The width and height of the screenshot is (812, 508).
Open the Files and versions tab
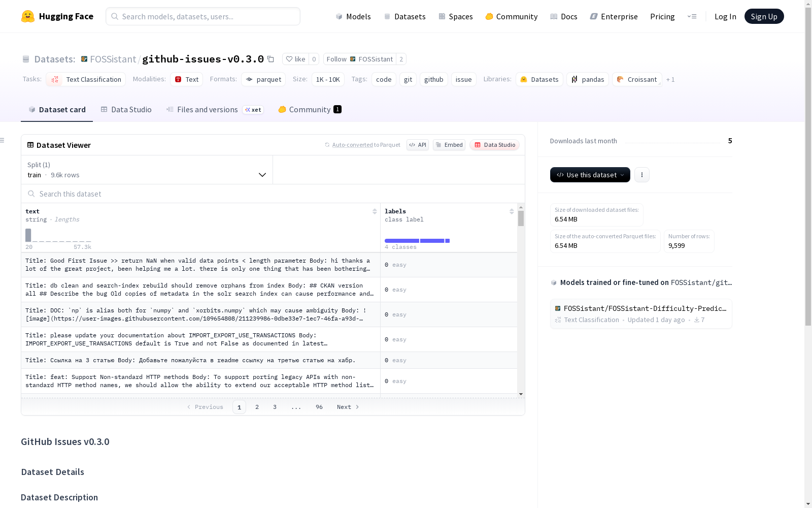(215, 110)
